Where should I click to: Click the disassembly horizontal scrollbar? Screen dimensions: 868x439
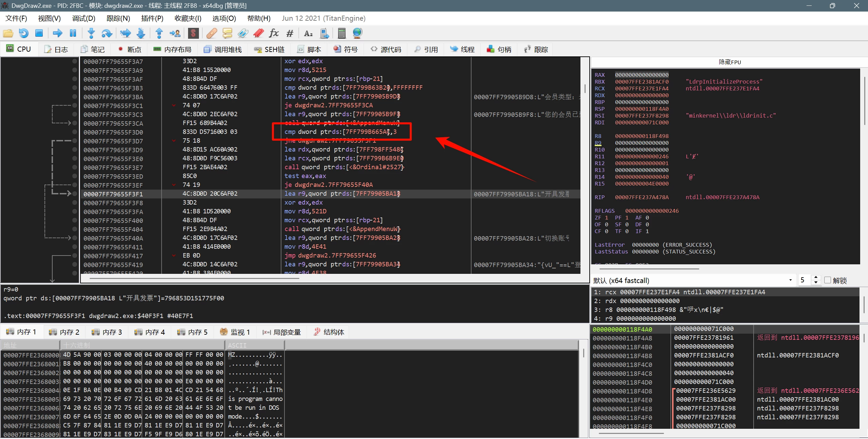[x=194, y=279]
